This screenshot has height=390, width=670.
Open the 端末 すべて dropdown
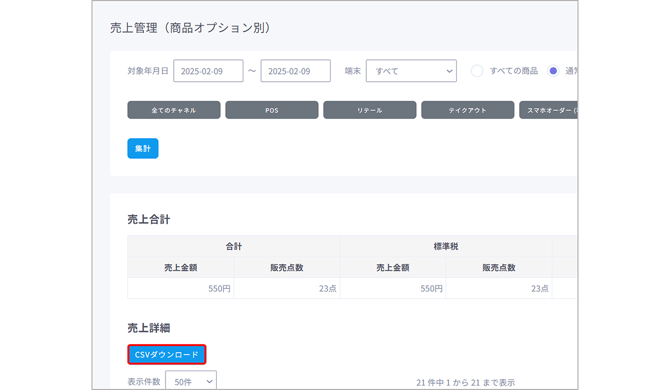pyautogui.click(x=411, y=71)
